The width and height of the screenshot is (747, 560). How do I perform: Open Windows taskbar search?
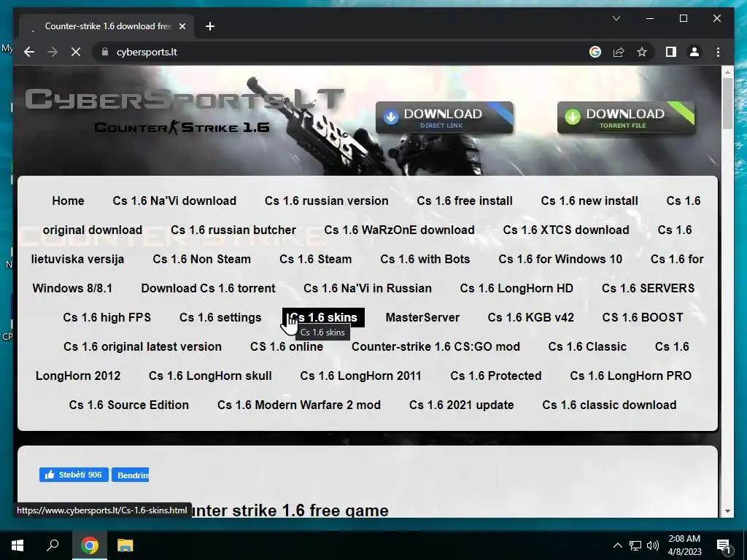click(53, 545)
